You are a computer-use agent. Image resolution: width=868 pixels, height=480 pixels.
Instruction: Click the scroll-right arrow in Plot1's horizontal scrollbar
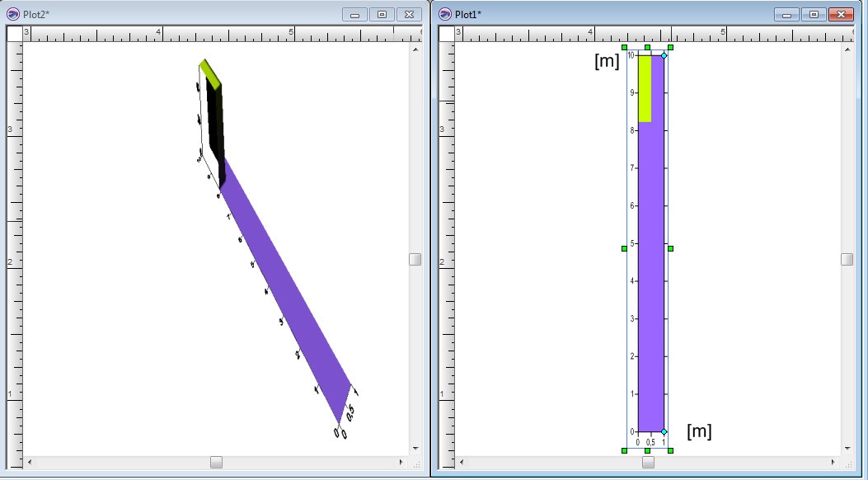pyautogui.click(x=834, y=463)
